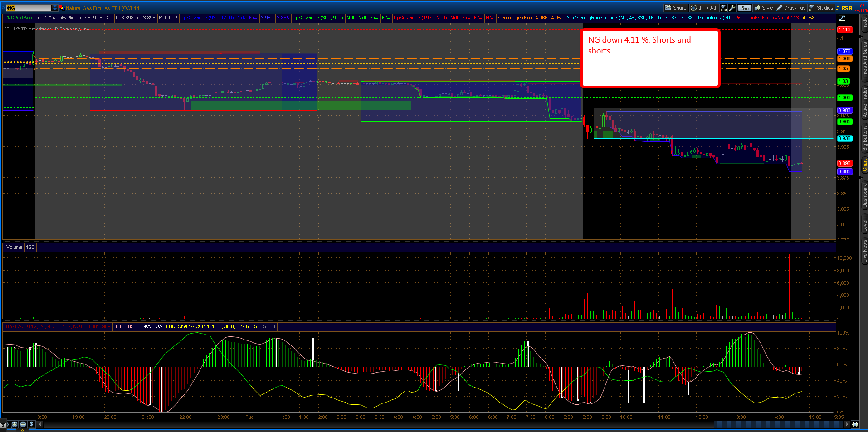Click the green 3.965 price bubble
The image size is (868, 432).
click(x=844, y=121)
